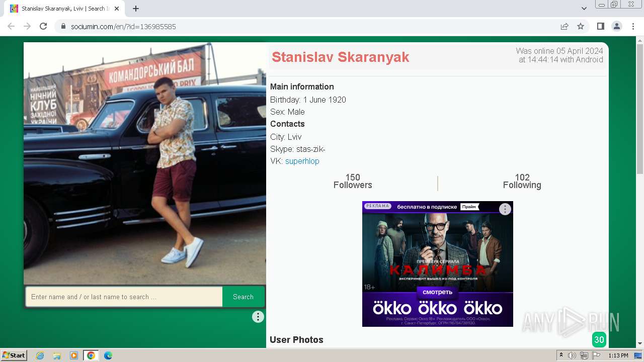The height and width of the screenshot is (362, 644).
Task: Click the Skype: stas-zik- text
Action: (298, 149)
